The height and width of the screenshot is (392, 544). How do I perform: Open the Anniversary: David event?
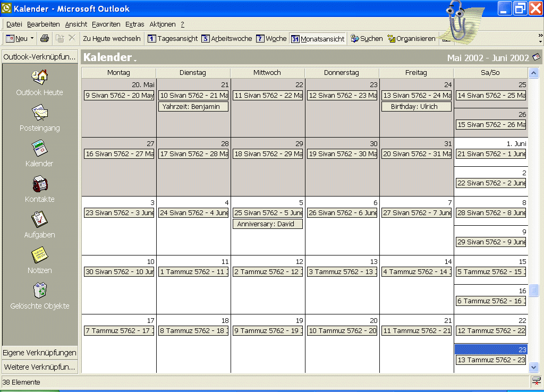coord(268,224)
